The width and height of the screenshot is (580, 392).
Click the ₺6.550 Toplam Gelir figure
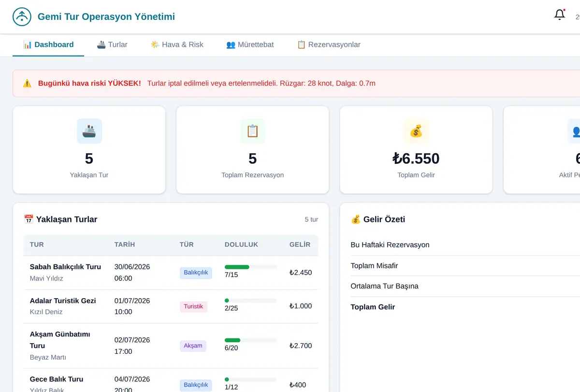tap(416, 159)
